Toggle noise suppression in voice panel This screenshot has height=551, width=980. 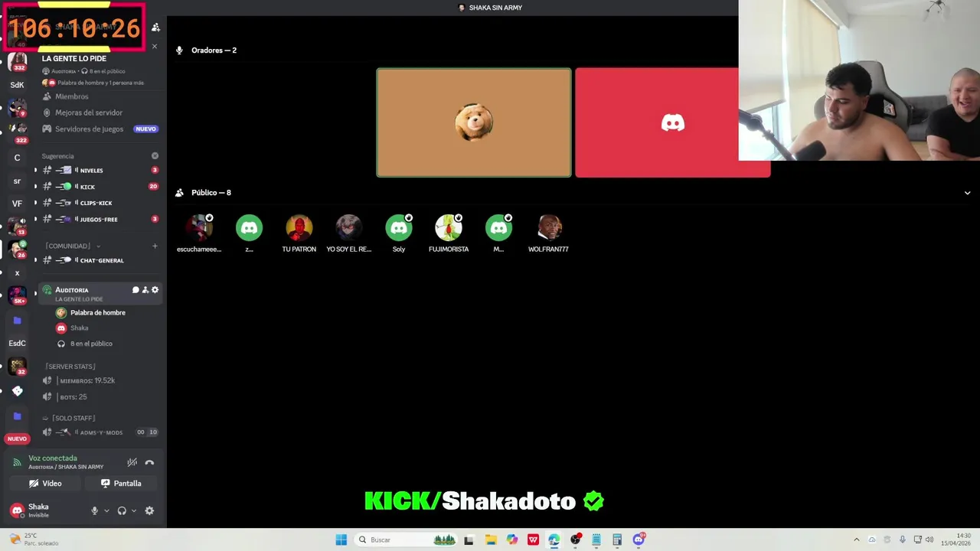(x=132, y=462)
